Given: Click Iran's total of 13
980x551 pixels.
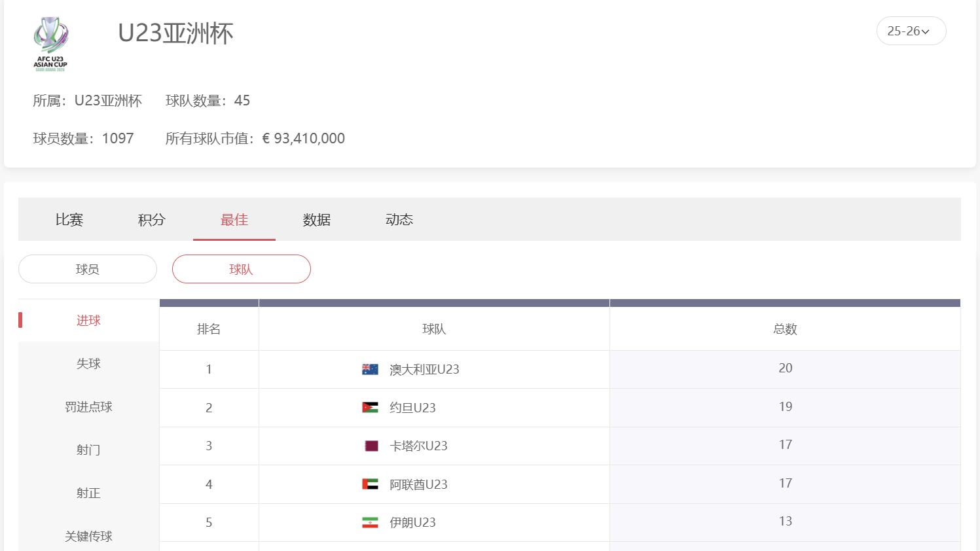Looking at the screenshot, I should (786, 521).
